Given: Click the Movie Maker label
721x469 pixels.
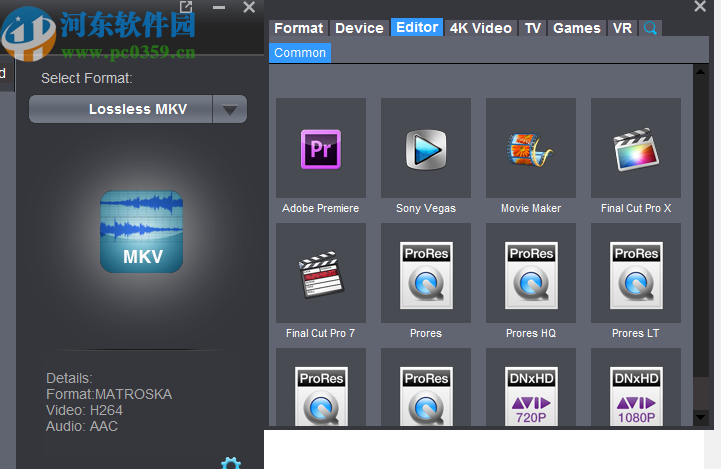Looking at the screenshot, I should point(531,208).
